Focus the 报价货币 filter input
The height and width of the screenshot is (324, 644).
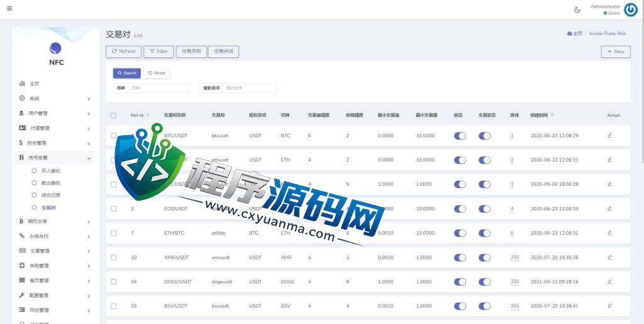pyautogui.click(x=250, y=88)
